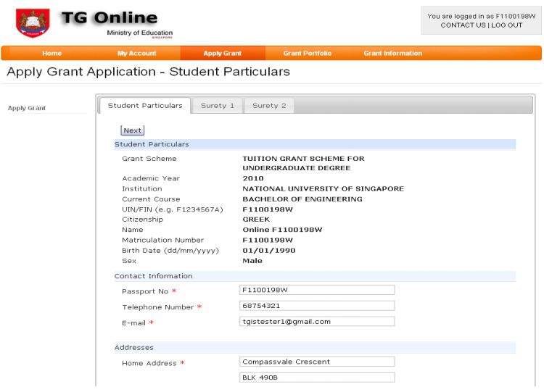Click the Ministry of Education crest logo
The width and height of the screenshot is (544, 392).
33,23
